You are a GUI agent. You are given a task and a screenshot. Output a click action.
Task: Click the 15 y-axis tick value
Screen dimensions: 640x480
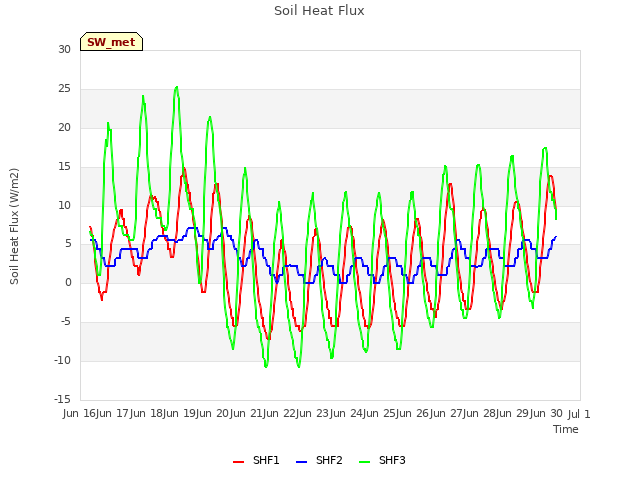pyautogui.click(x=64, y=166)
